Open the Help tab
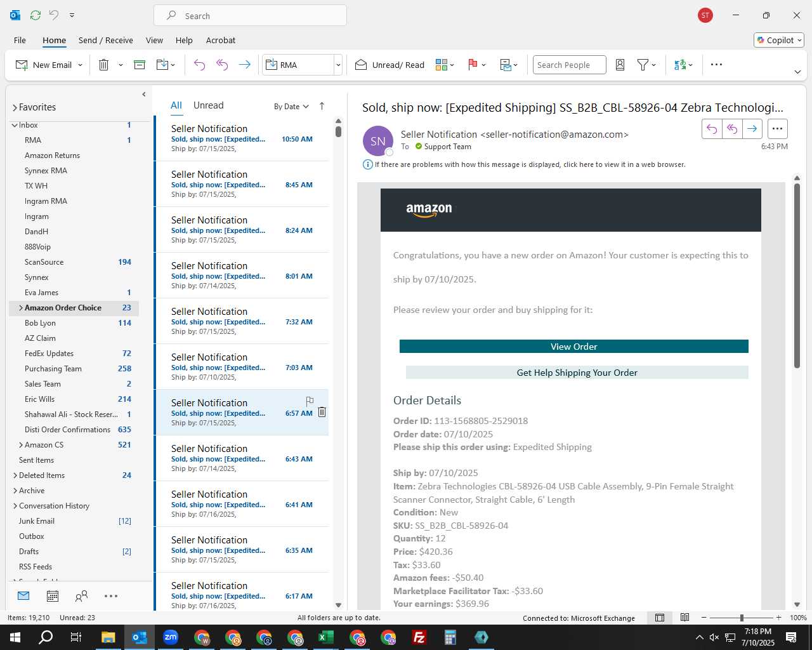The image size is (812, 650). (184, 40)
